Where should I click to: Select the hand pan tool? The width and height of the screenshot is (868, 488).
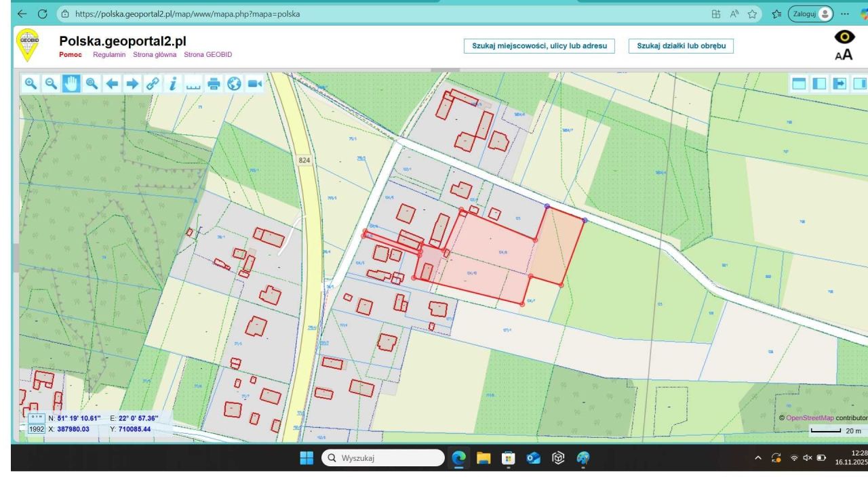tap(71, 83)
